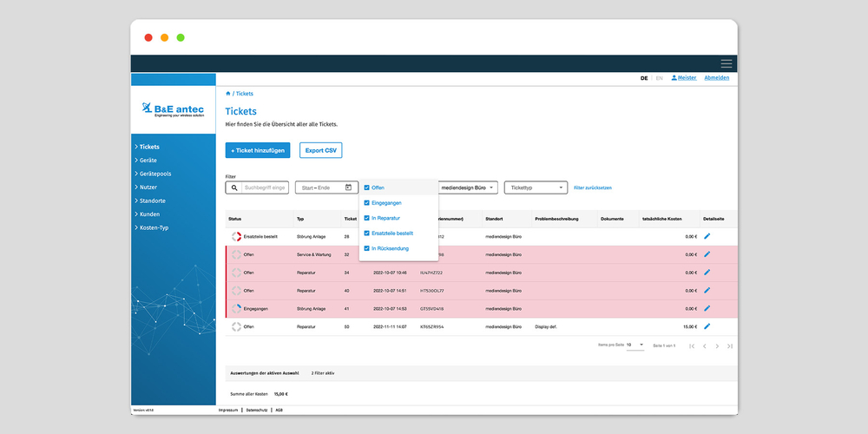Go to last page of table
The width and height of the screenshot is (868, 434).
point(730,346)
